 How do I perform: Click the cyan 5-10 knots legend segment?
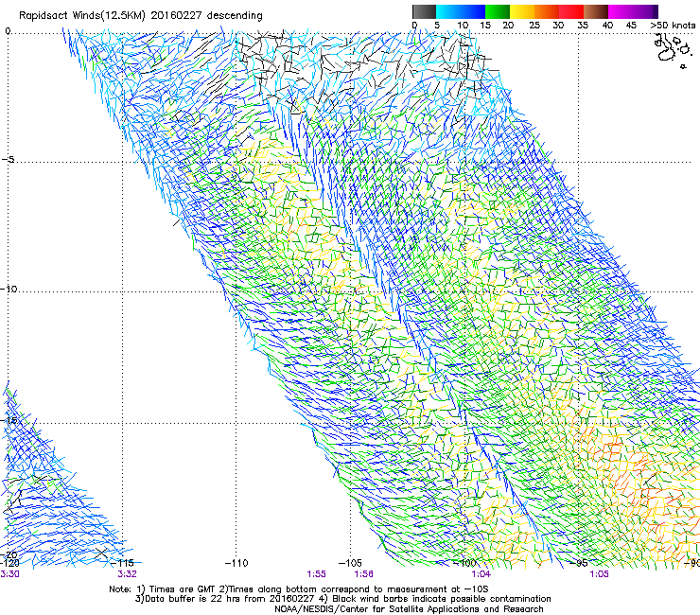pos(448,11)
